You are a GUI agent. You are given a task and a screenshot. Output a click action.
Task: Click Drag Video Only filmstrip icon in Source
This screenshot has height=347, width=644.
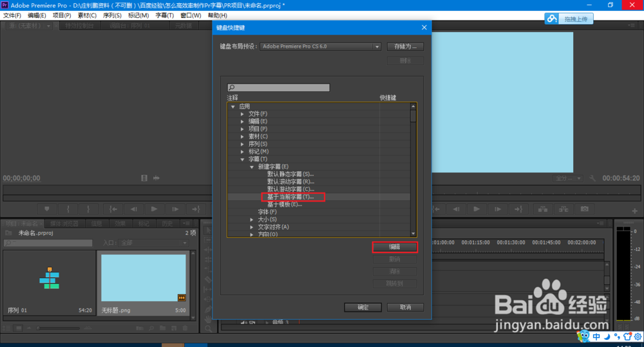click(x=144, y=178)
